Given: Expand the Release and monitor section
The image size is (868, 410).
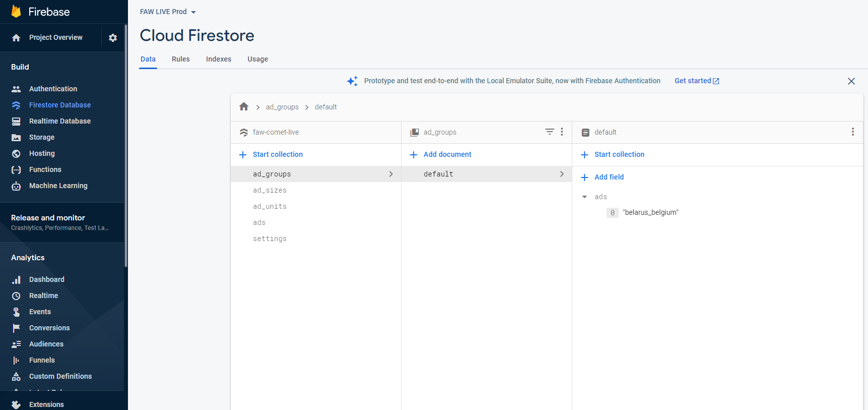Looking at the screenshot, I should point(60,222).
